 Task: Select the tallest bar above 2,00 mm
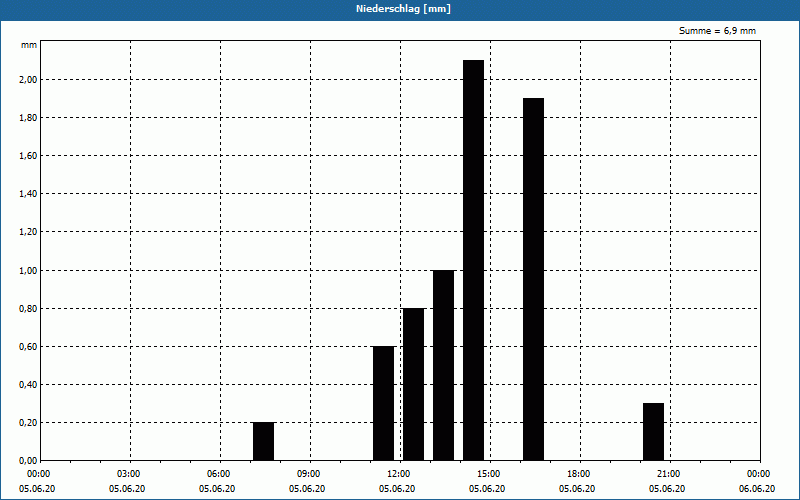coord(473,260)
